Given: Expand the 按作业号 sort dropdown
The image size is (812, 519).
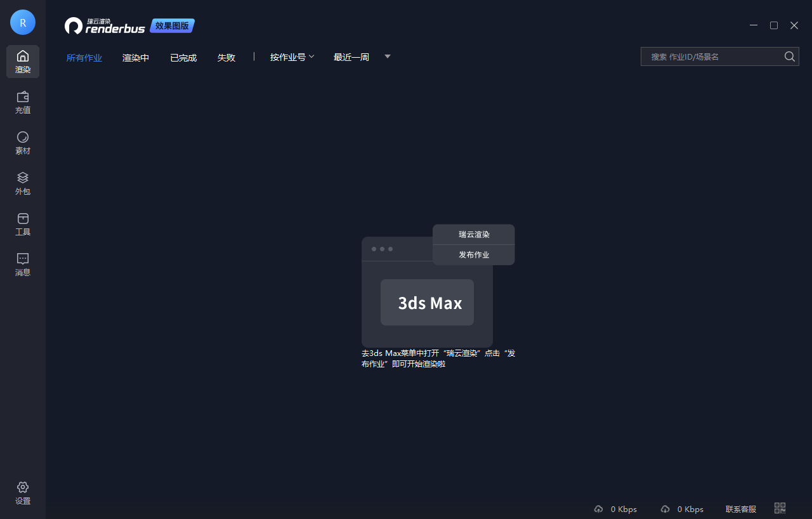Looking at the screenshot, I should [x=292, y=57].
